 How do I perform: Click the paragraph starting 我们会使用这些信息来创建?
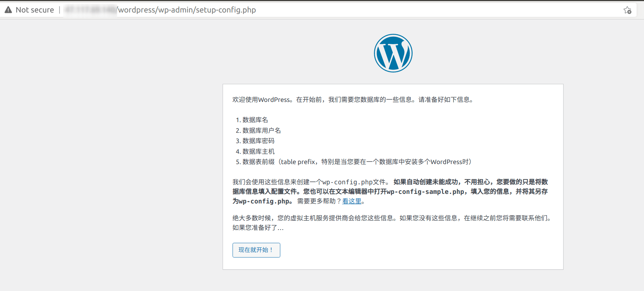pyautogui.click(x=390, y=192)
